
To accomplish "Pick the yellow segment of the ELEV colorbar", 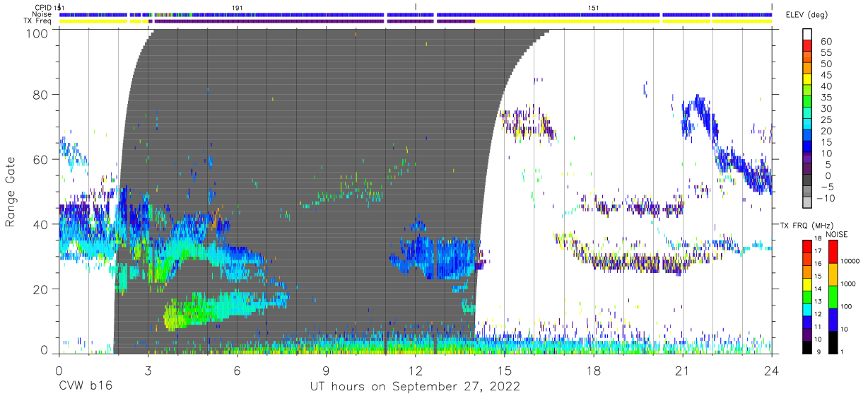I will pos(807,80).
